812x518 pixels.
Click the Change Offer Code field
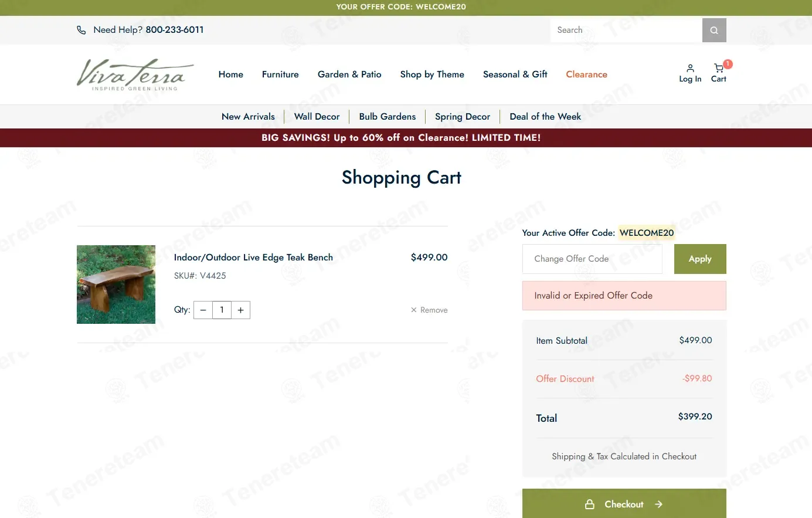pos(592,259)
